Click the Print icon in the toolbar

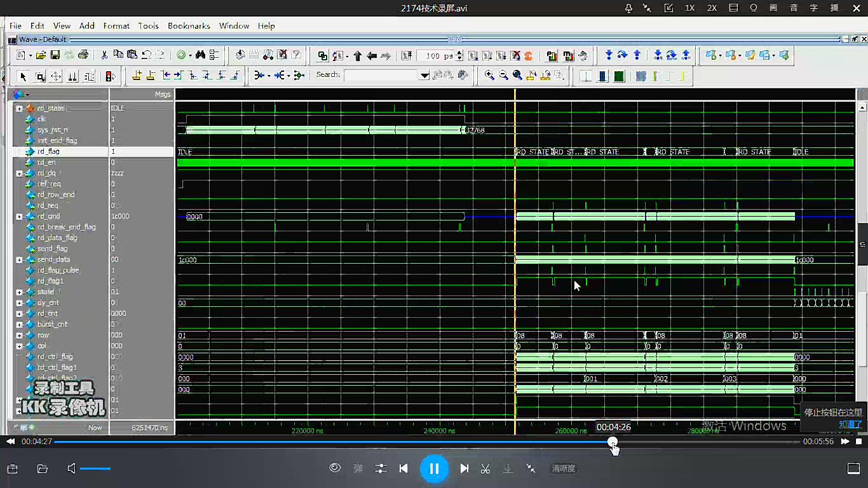[83, 55]
